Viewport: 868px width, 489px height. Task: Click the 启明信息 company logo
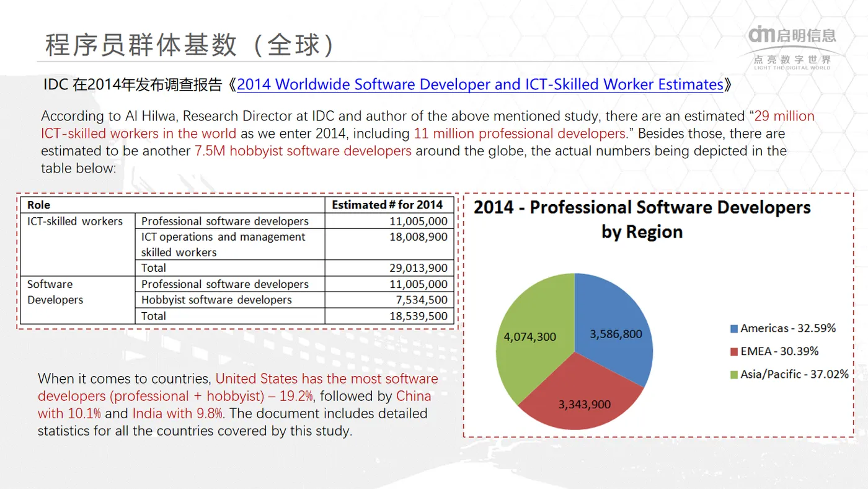[792, 35]
